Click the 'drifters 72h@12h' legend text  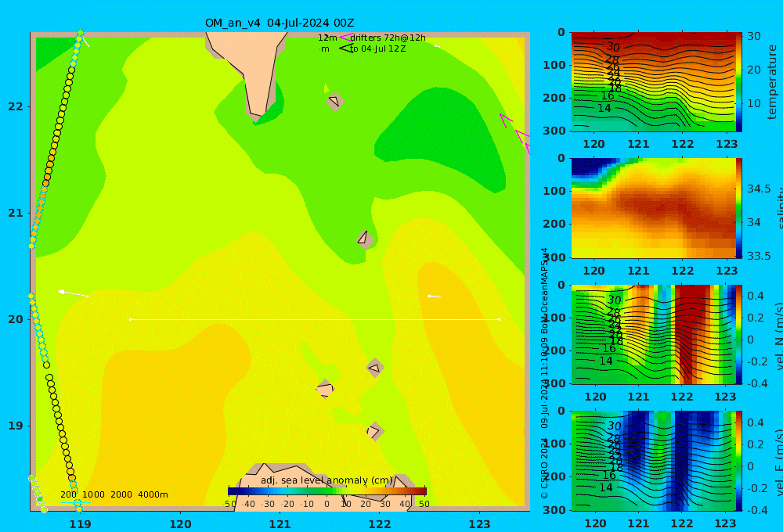(x=388, y=38)
